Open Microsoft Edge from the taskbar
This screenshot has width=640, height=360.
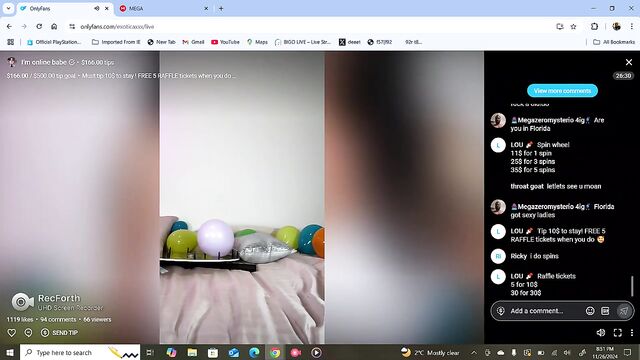pos(254,353)
